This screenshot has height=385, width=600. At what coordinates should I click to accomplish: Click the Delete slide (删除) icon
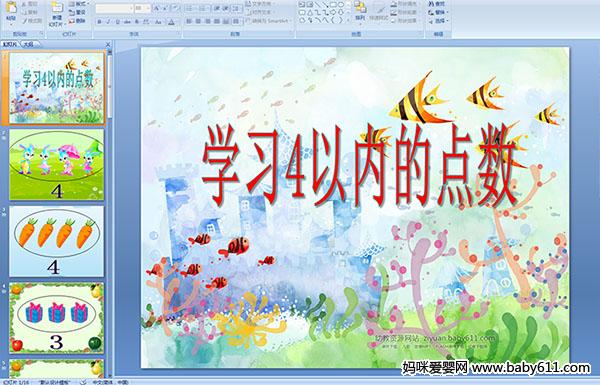[72, 21]
